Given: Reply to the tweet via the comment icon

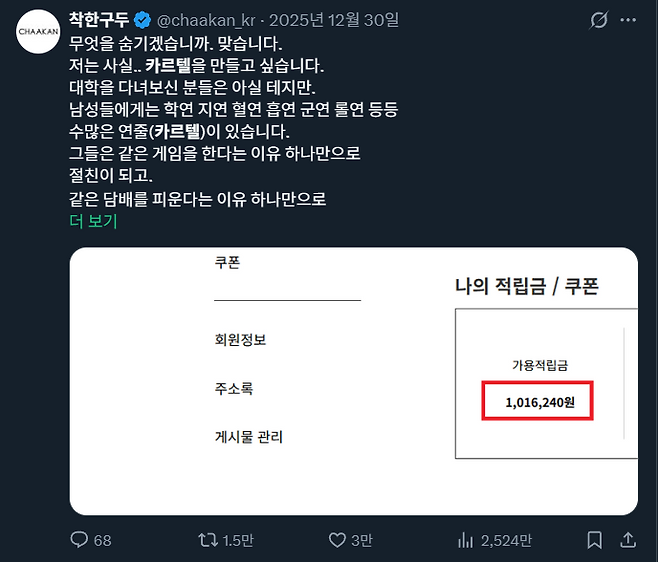Looking at the screenshot, I should coord(80,540).
